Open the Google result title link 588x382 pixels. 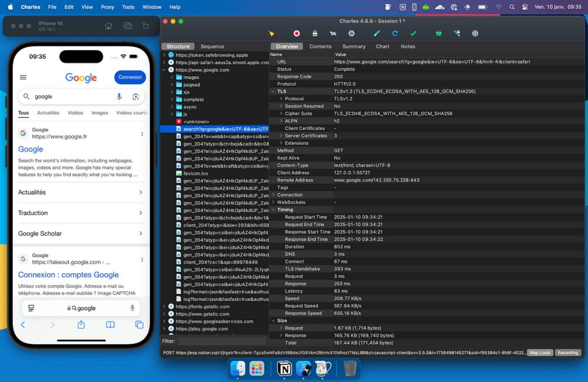tap(31, 150)
